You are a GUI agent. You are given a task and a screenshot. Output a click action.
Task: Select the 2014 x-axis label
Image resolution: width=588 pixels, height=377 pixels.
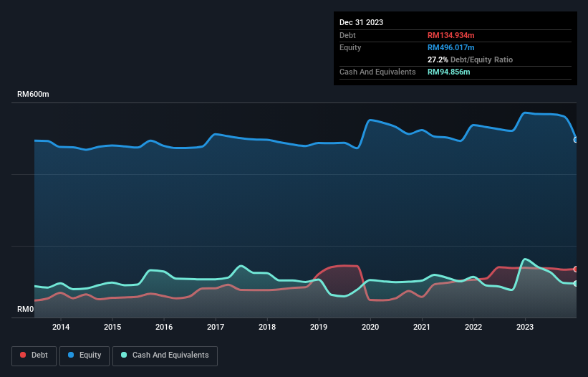coord(61,327)
